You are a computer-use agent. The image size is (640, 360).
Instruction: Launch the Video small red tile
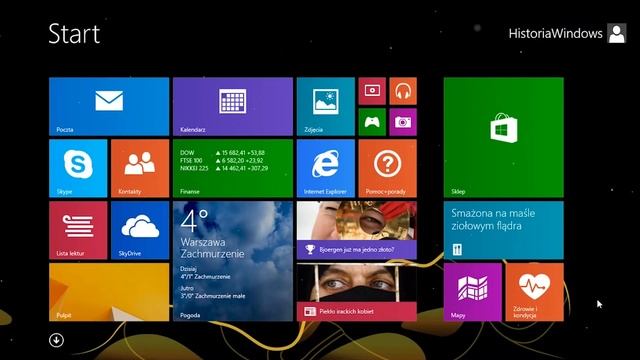372,91
